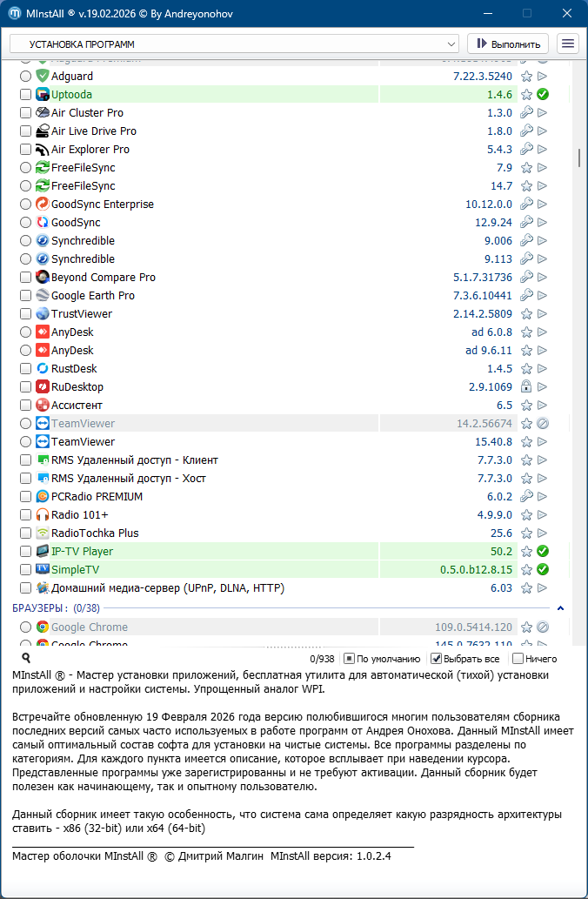Collapse the БРАУЗЕРЫ section arrow
The height and width of the screenshot is (899, 588).
click(x=560, y=608)
